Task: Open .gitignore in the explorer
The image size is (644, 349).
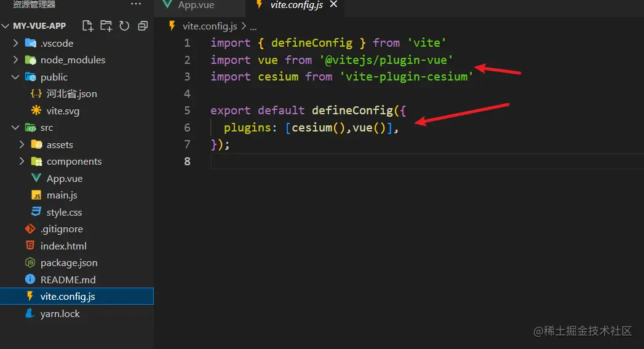Action: click(62, 229)
